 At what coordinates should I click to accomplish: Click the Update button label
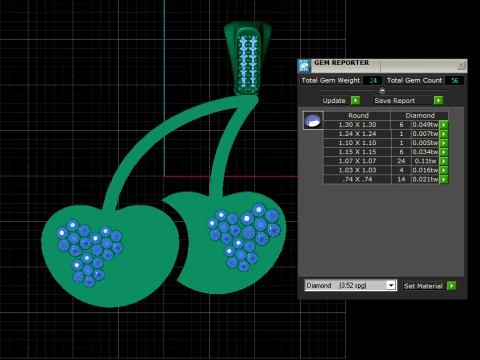pyautogui.click(x=334, y=101)
